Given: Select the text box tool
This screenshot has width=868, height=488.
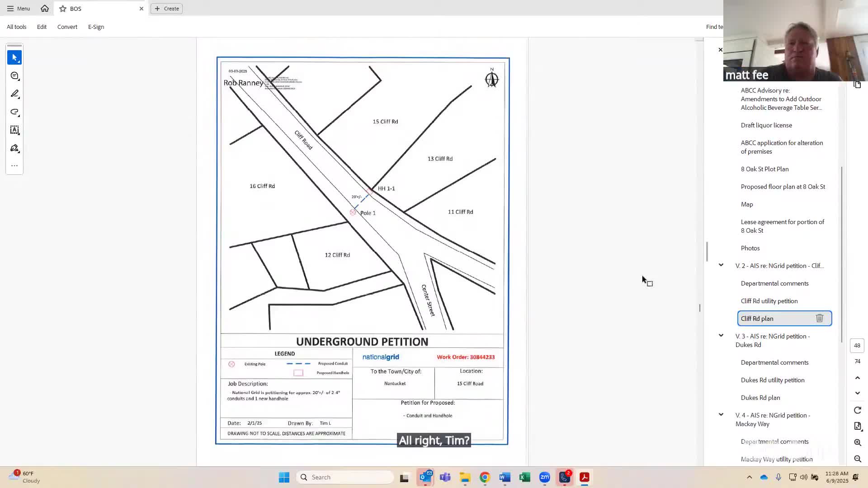Looking at the screenshot, I should click(x=14, y=130).
